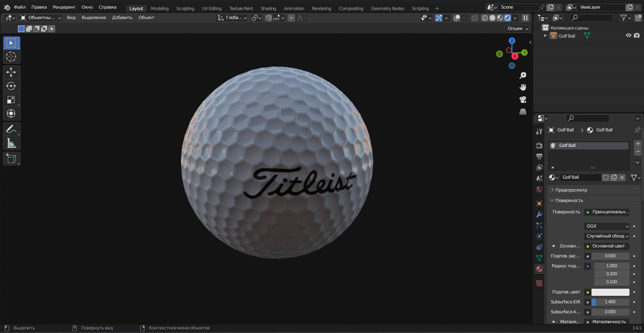Click the zoom view magnifier icon
Viewport: 644px width, 333px height.
(523, 75)
